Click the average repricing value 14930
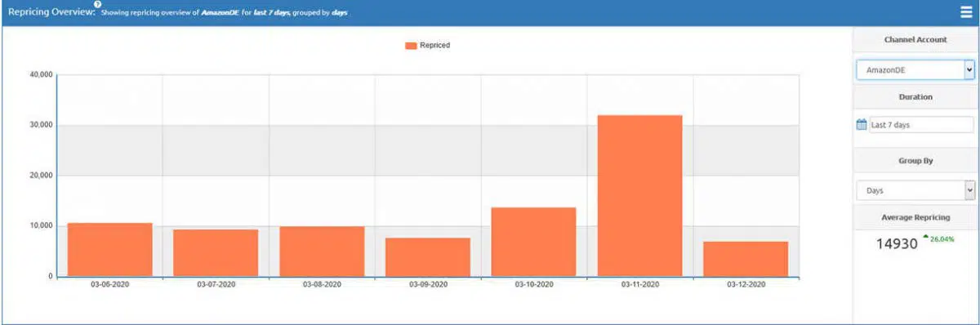The height and width of the screenshot is (325, 980). [x=897, y=243]
